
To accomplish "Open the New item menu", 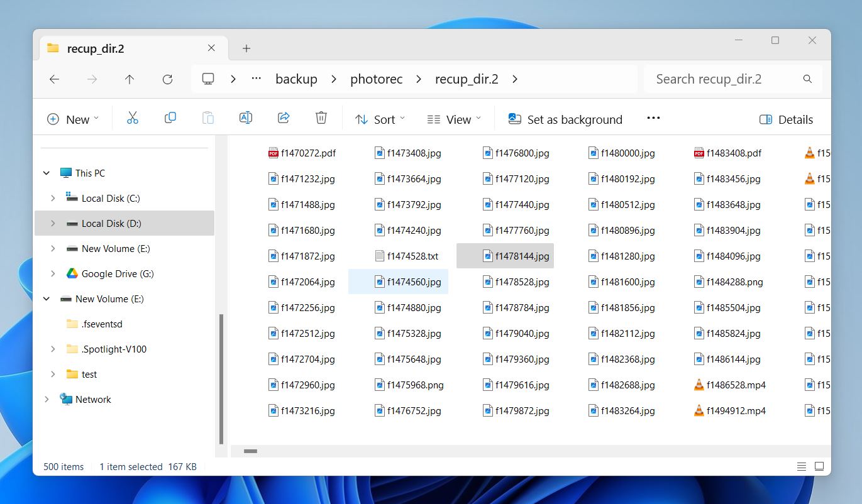I will (73, 119).
